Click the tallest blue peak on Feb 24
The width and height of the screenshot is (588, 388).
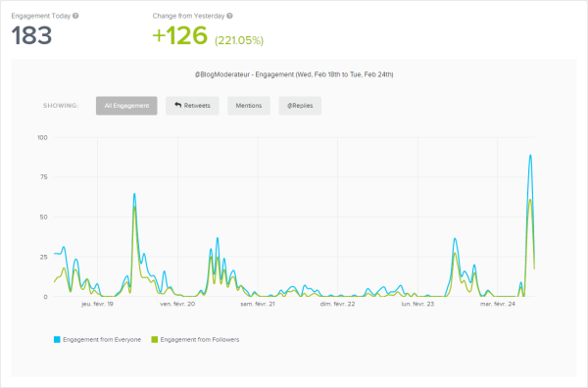(x=530, y=155)
